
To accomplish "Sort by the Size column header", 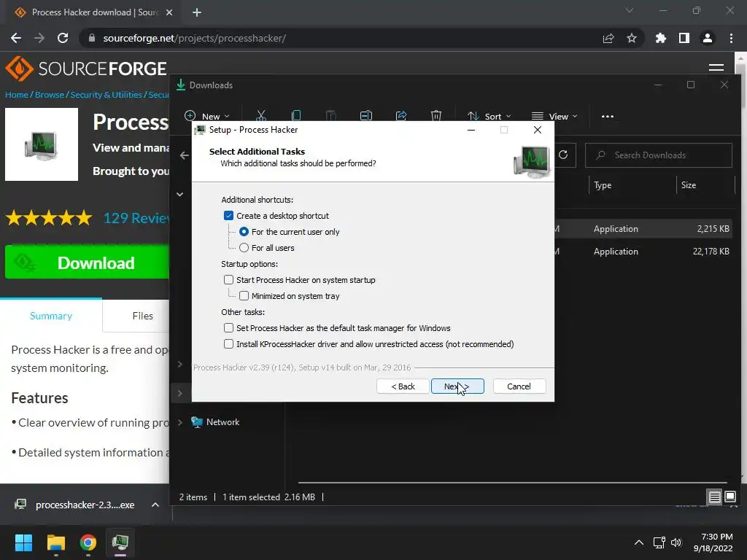I will [x=706, y=185].
